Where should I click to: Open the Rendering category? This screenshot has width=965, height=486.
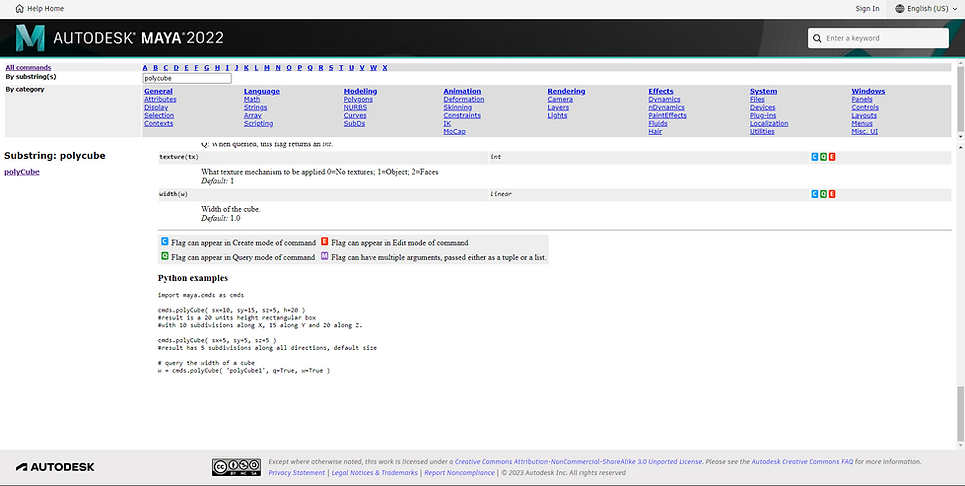coord(566,91)
